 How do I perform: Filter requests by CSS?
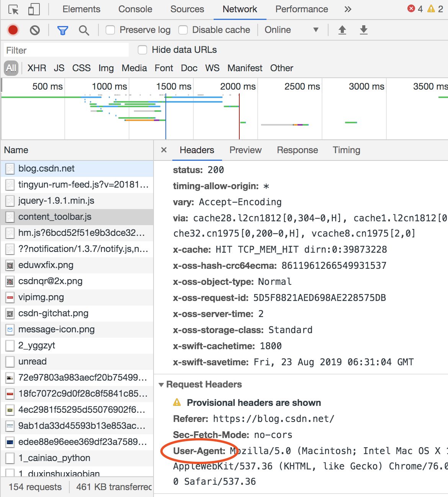tap(82, 68)
